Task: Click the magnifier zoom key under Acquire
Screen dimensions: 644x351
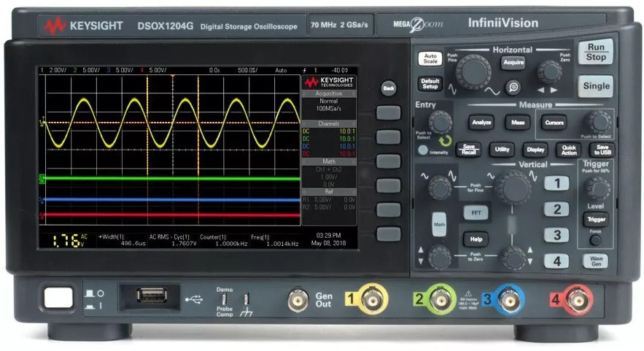Action: 513,87
